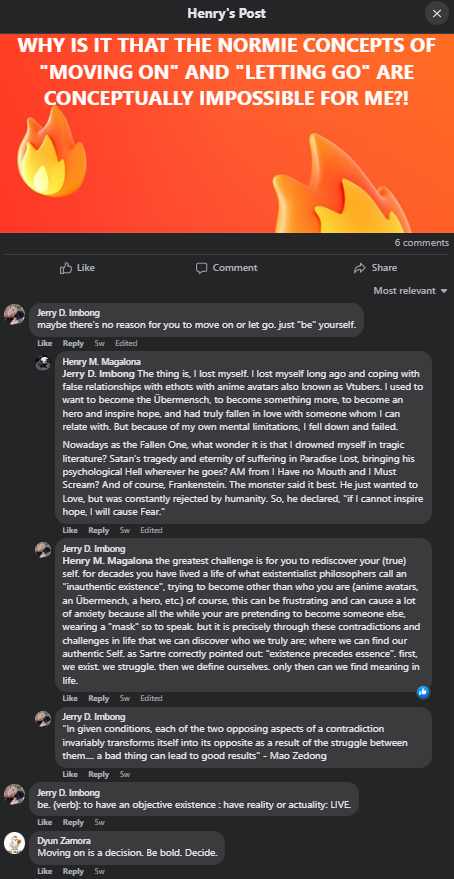Open the 6 comments count link
454x879 pixels.
pos(421,243)
